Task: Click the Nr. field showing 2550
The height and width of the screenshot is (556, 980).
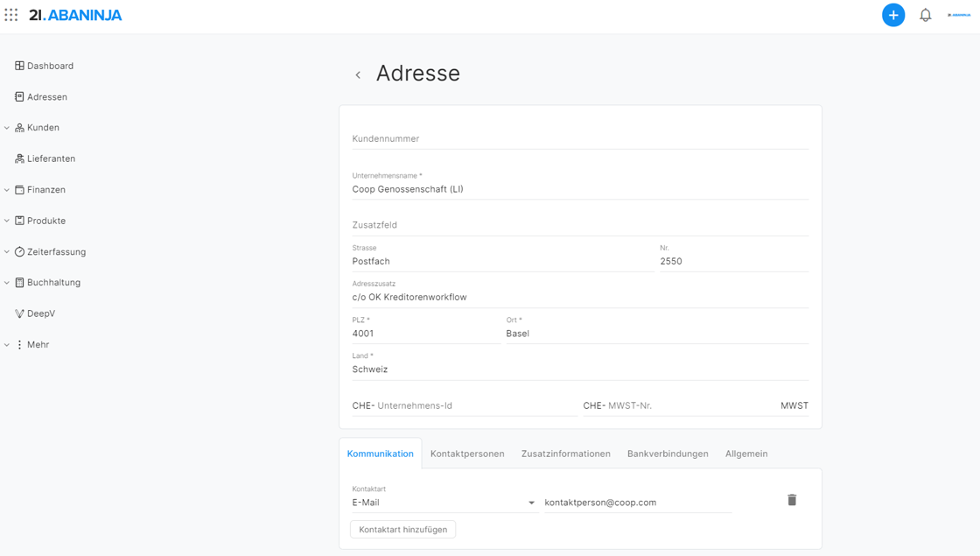Action: [734, 262]
